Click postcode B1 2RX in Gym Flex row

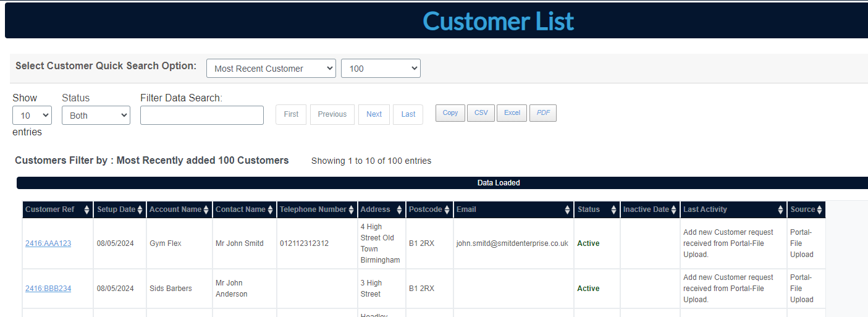tap(421, 243)
